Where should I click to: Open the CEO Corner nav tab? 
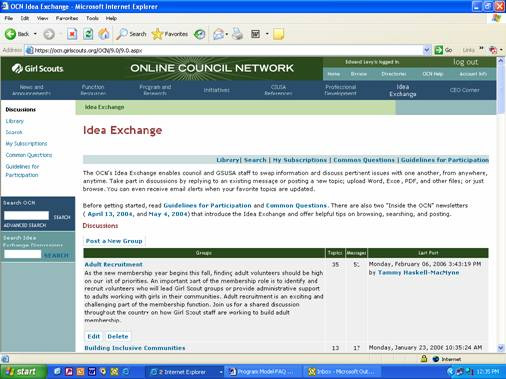pos(464,90)
